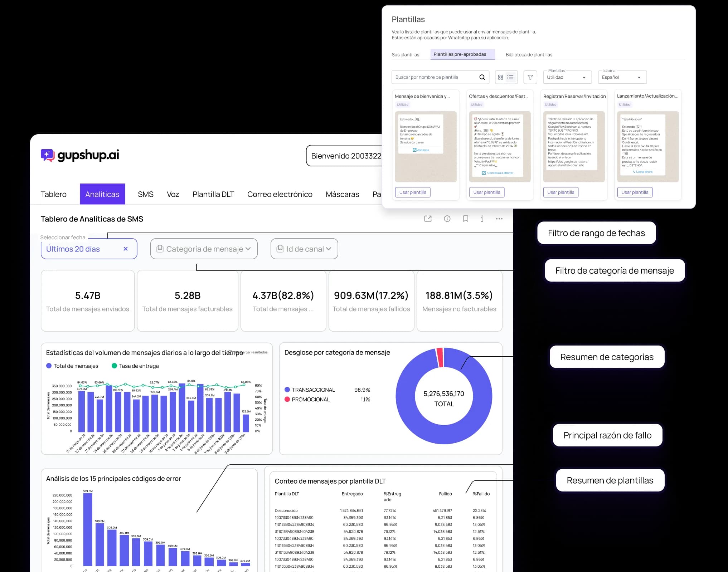Expand the Id de canal dropdown
The width and height of the screenshot is (728, 572).
(304, 249)
